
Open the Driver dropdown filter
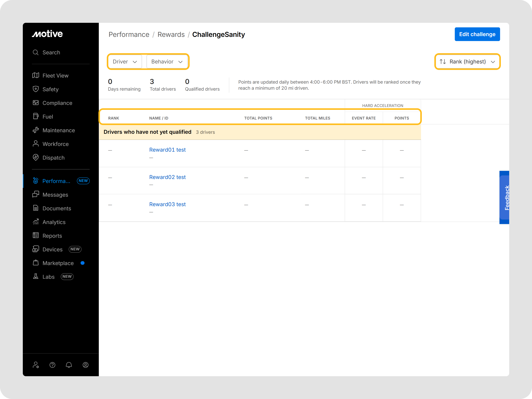tap(125, 62)
